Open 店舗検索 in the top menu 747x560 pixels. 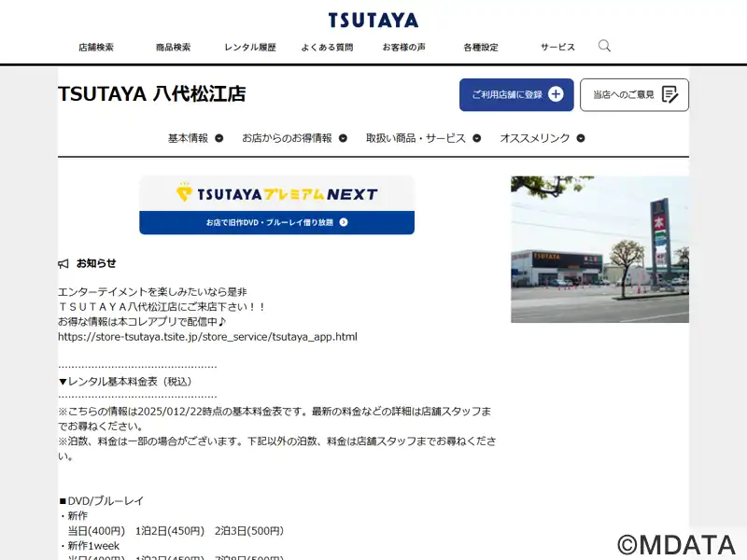(96, 48)
